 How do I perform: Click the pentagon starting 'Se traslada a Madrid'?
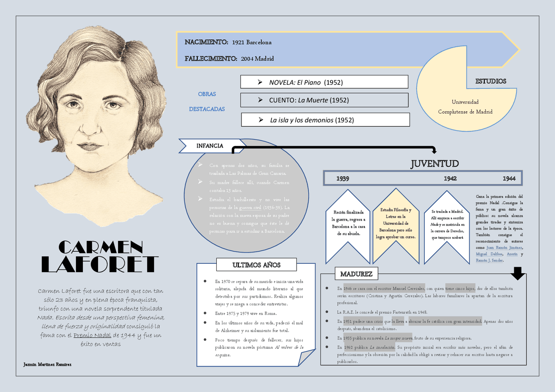tap(447, 227)
